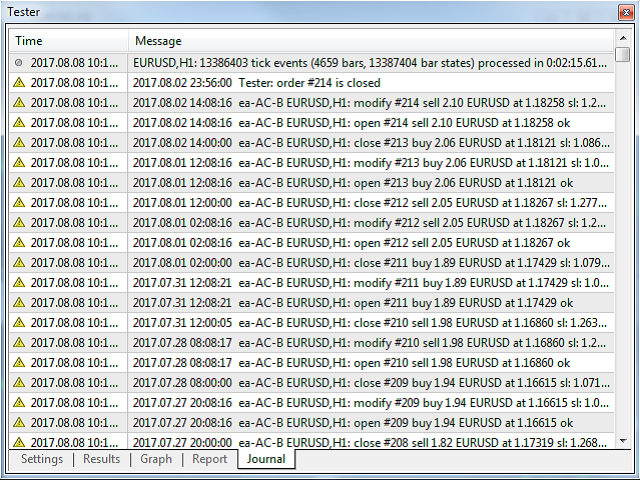Select 'open #209 buy 1.94 EURUSD' message
Image resolution: width=640 pixels, height=480 pixels.
tap(353, 423)
